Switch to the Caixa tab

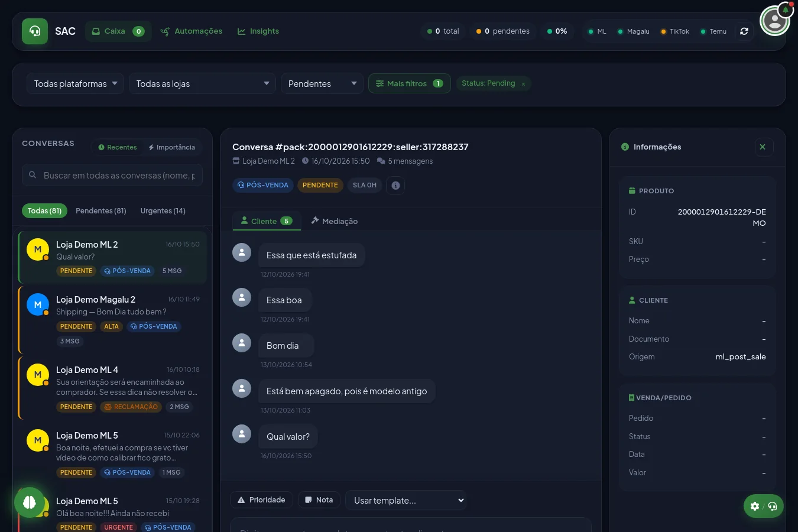pos(118,31)
